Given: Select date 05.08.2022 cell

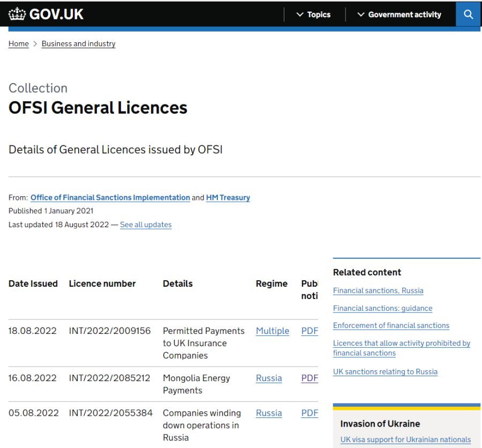Looking at the screenshot, I should pyautogui.click(x=34, y=413).
